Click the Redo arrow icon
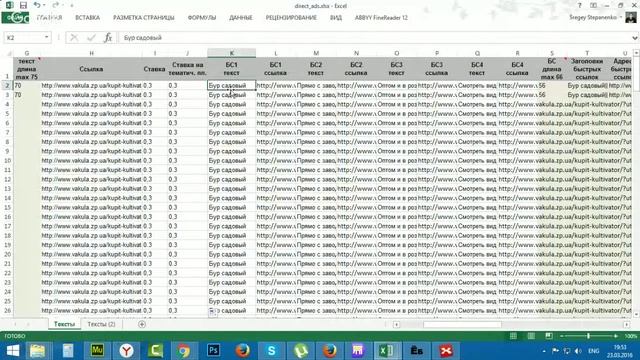This screenshot has height=360, width=640. point(56,5)
